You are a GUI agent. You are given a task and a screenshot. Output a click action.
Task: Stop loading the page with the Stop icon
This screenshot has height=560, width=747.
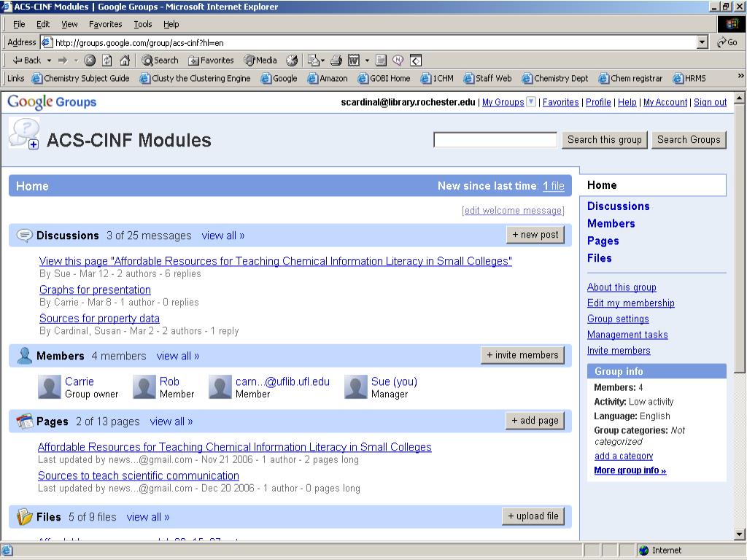[90, 61]
